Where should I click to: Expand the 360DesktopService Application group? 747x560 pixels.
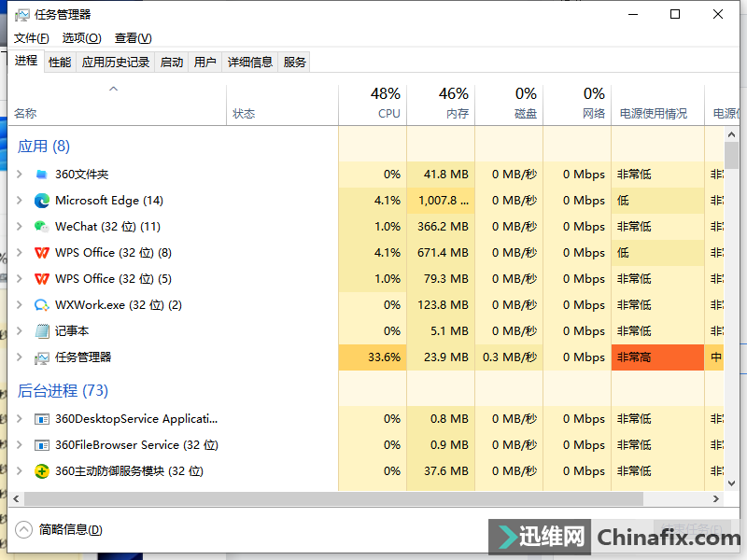pyautogui.click(x=20, y=419)
